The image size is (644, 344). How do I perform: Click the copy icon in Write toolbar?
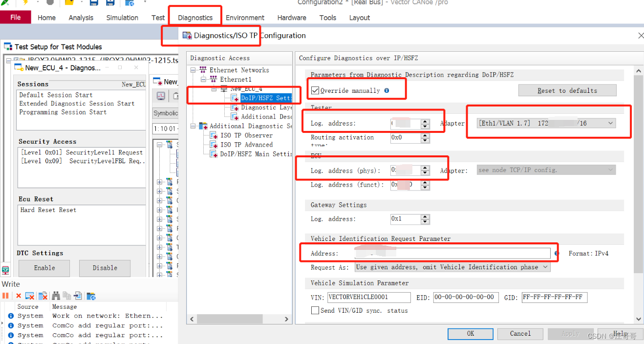tap(67, 296)
